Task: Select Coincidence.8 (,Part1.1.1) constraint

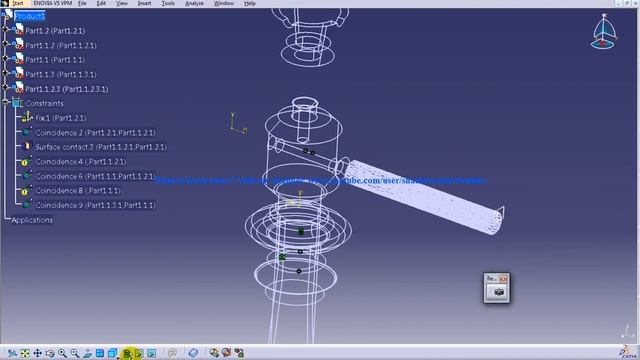Action: pyautogui.click(x=78, y=191)
